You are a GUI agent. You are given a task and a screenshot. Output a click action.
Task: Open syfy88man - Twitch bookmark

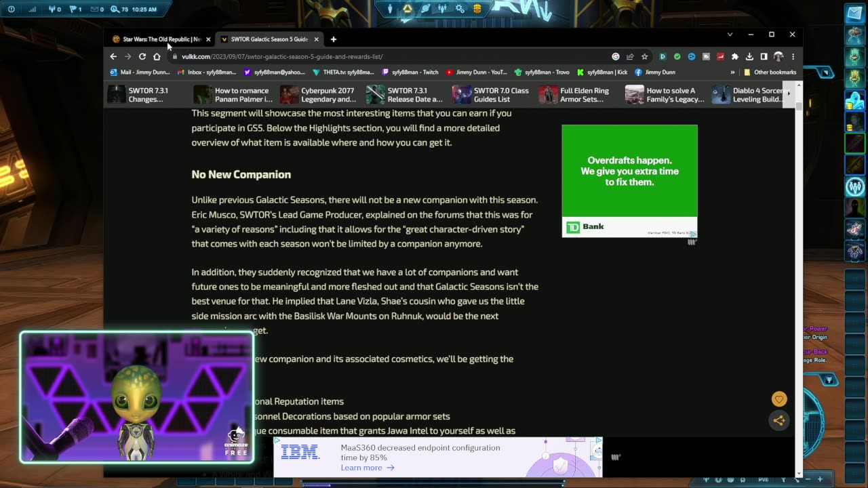pos(410,73)
